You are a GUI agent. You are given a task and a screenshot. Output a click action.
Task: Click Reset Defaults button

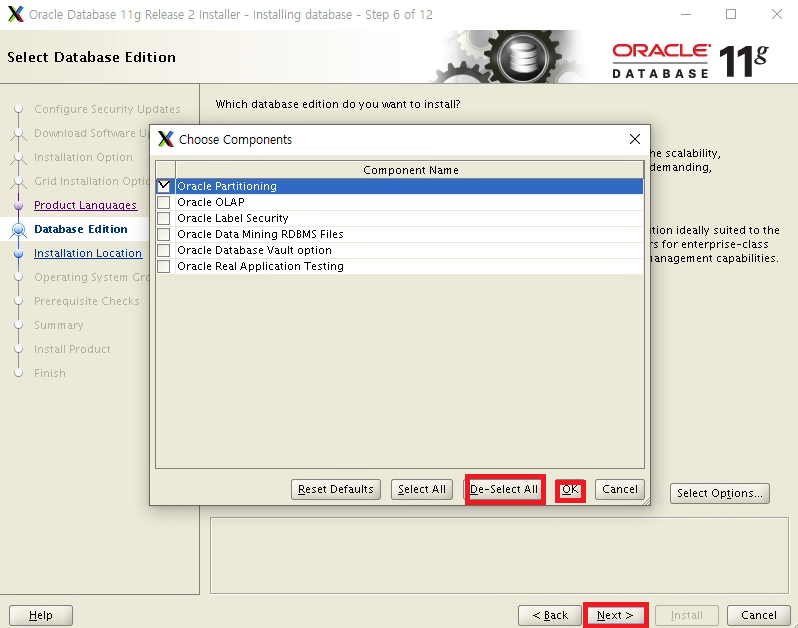[x=336, y=490]
